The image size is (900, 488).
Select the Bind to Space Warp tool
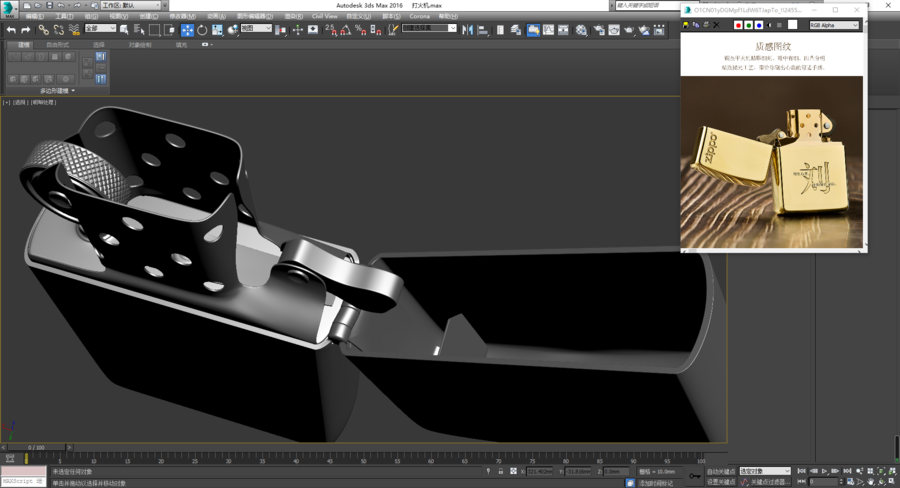coord(74,30)
